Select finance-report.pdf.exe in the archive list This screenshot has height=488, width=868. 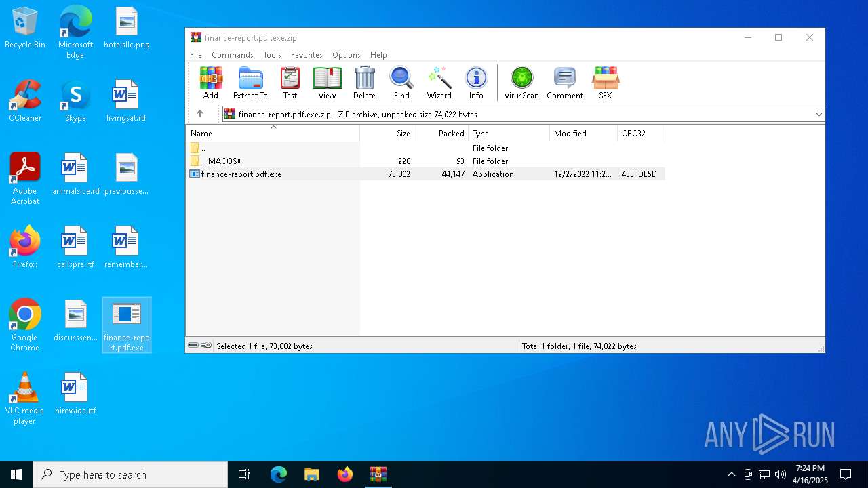click(x=425, y=174)
